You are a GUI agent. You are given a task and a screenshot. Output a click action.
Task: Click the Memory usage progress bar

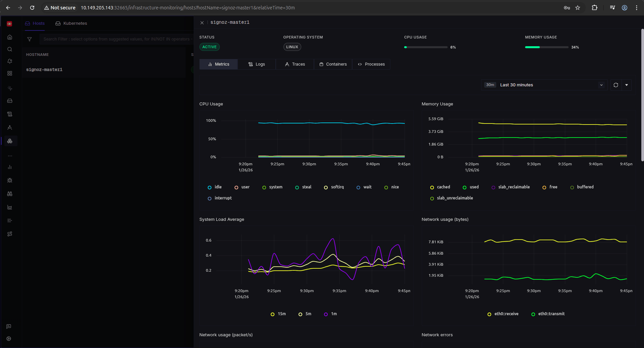(x=547, y=47)
